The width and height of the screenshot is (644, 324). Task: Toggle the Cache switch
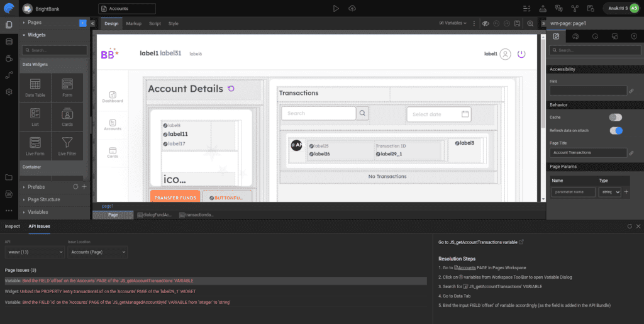pos(615,118)
